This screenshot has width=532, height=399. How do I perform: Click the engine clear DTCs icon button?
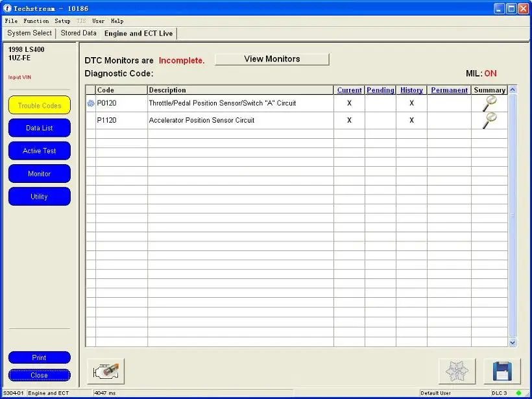[106, 371]
